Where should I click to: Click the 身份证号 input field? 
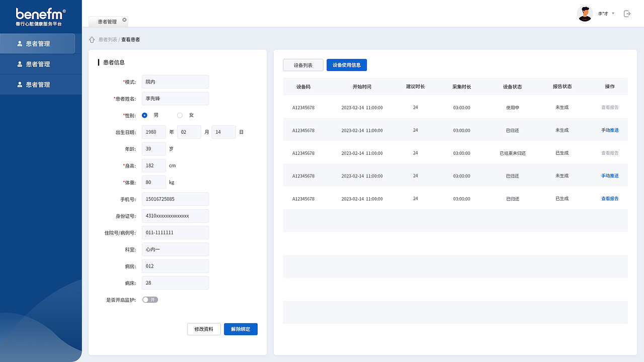tap(175, 216)
